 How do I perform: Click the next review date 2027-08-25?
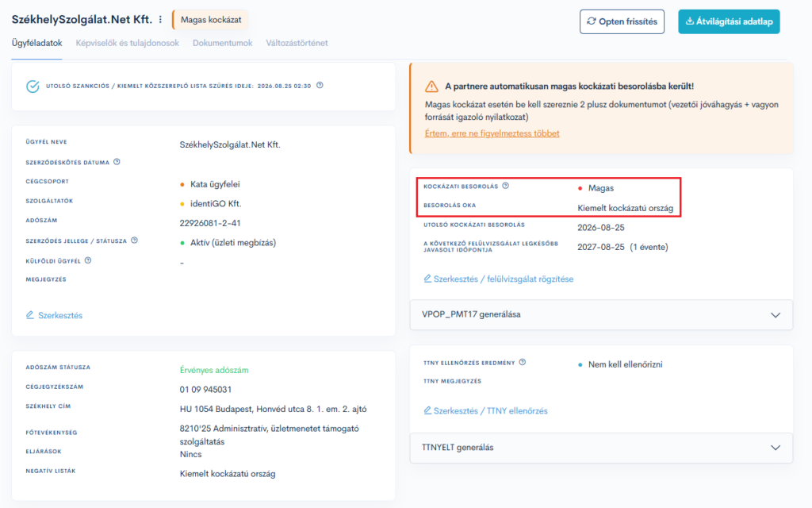pyautogui.click(x=601, y=248)
